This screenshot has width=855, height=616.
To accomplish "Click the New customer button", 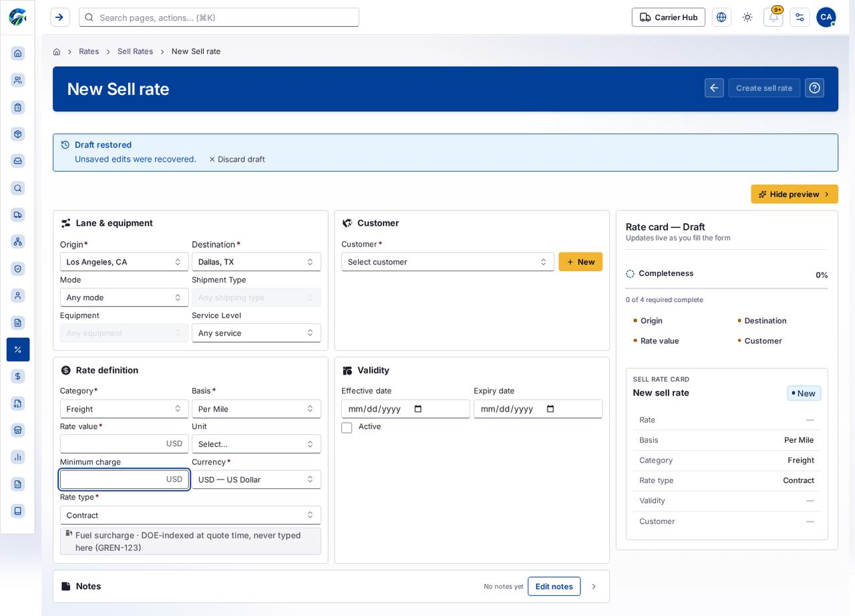I will (x=580, y=262).
